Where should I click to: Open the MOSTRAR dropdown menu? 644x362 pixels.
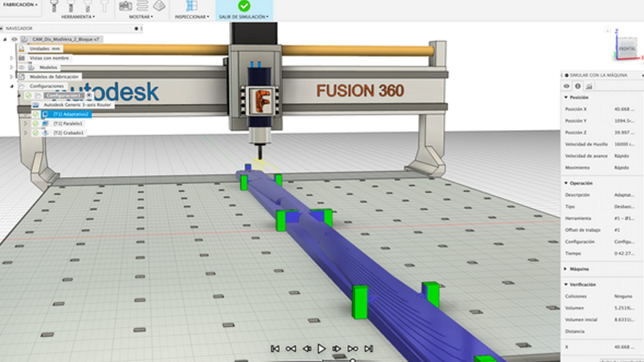(141, 17)
